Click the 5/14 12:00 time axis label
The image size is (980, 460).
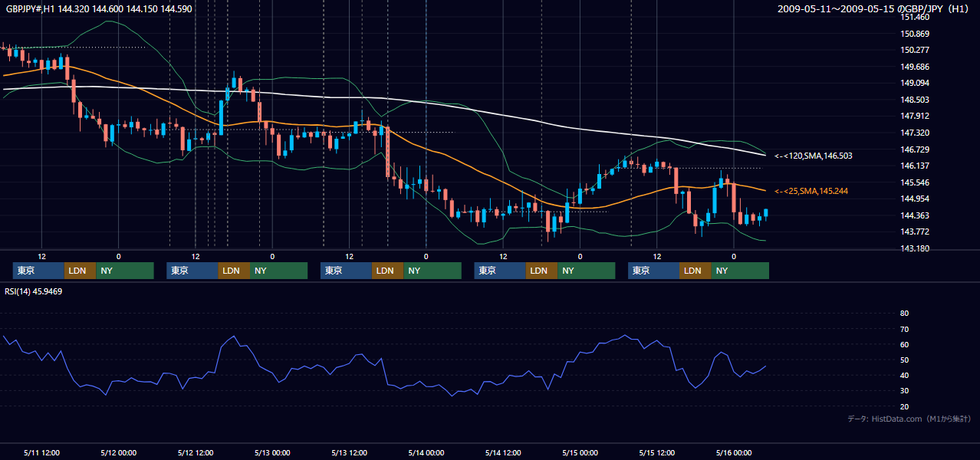click(x=503, y=452)
